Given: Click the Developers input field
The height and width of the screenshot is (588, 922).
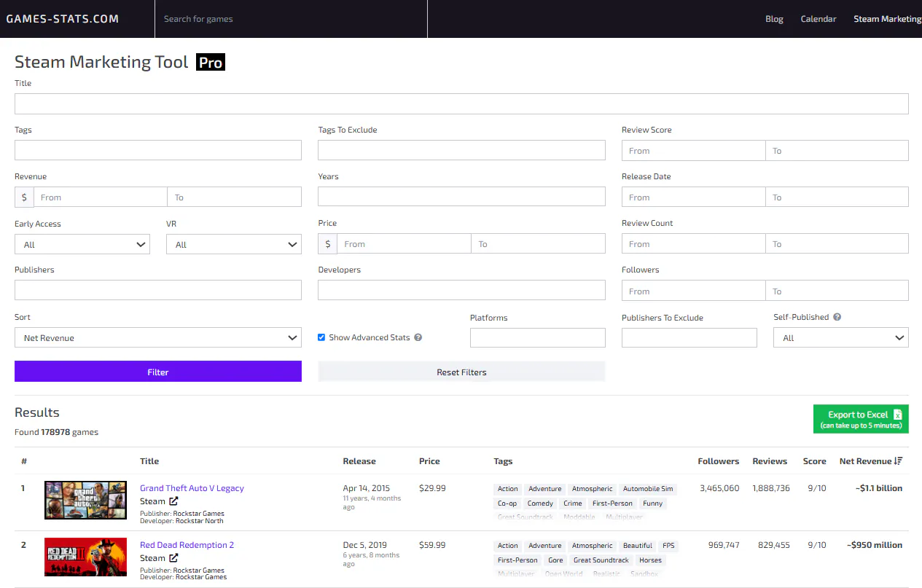Looking at the screenshot, I should pos(461,290).
